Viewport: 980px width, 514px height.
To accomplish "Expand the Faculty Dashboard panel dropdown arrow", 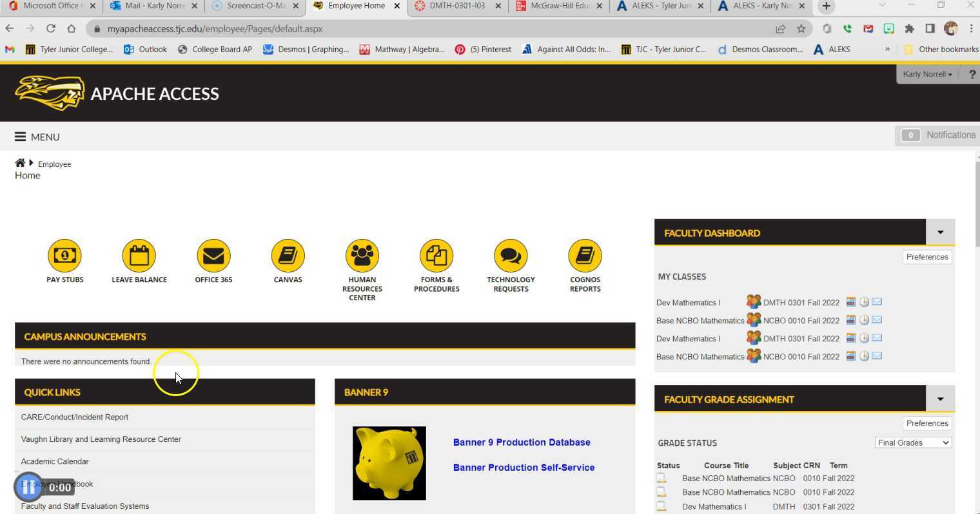I will click(940, 232).
